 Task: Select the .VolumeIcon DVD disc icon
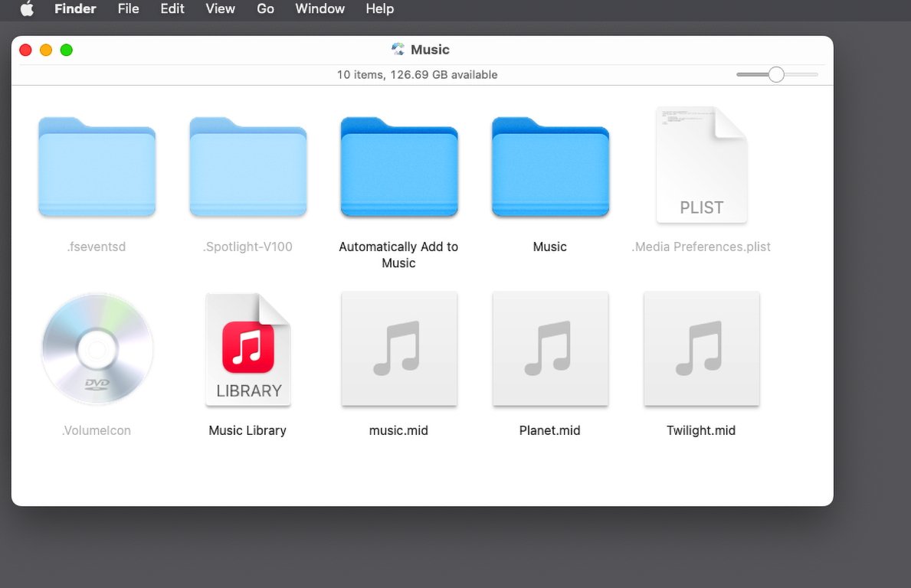[x=97, y=349]
